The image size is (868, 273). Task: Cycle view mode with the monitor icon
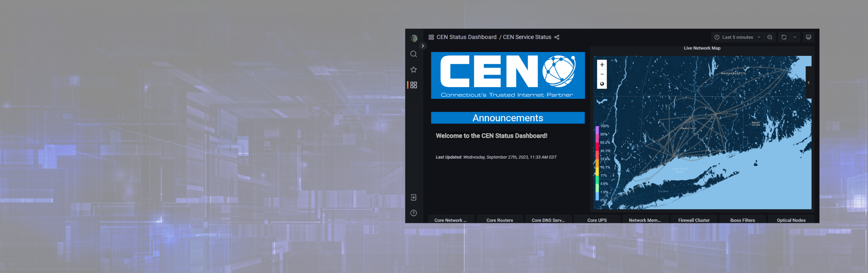click(x=809, y=37)
